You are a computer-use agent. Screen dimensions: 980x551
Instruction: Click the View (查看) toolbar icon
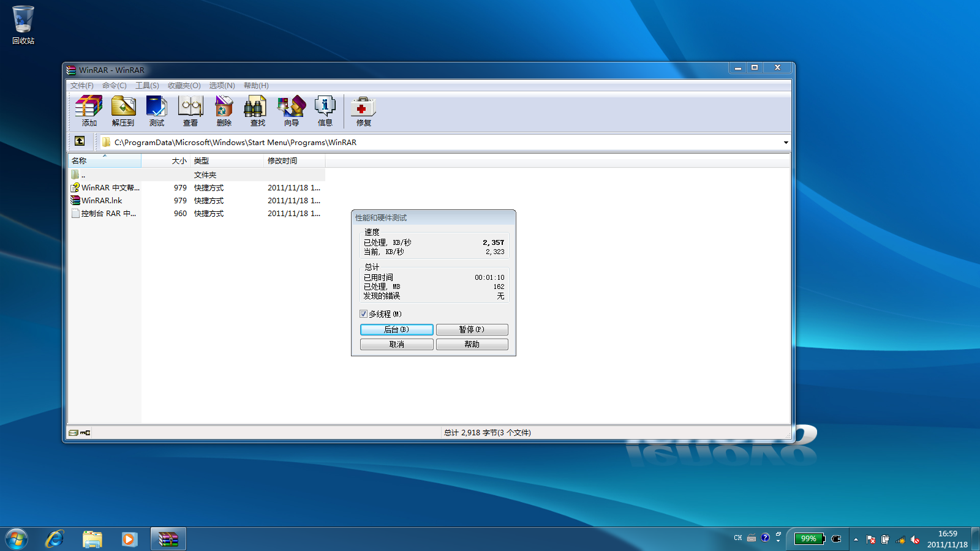(190, 111)
